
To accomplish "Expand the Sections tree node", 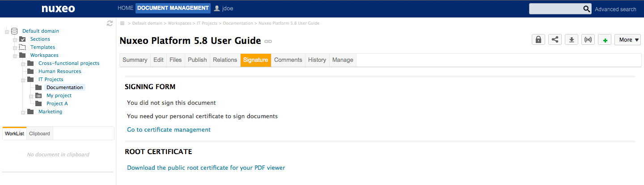I will coord(15,39).
